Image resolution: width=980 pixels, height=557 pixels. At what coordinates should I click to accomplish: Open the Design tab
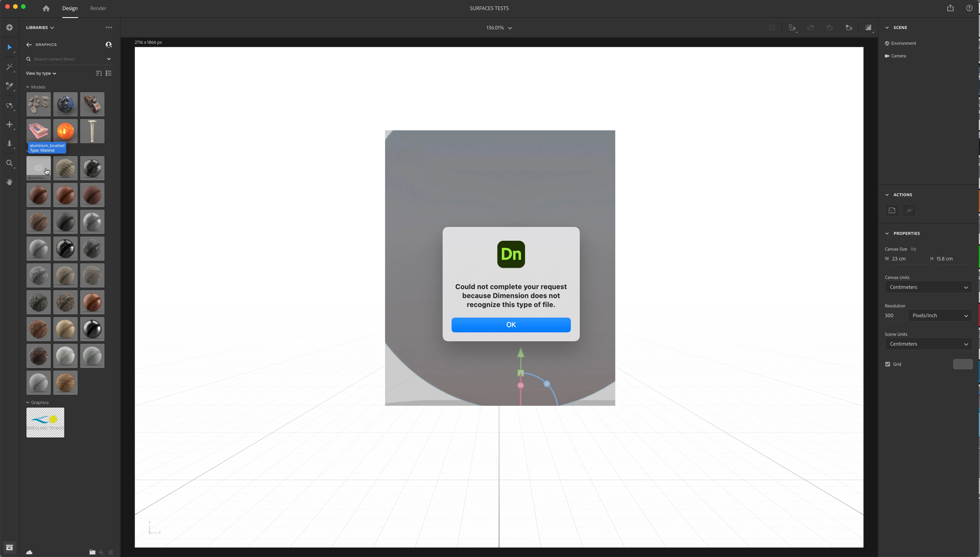pos(70,8)
